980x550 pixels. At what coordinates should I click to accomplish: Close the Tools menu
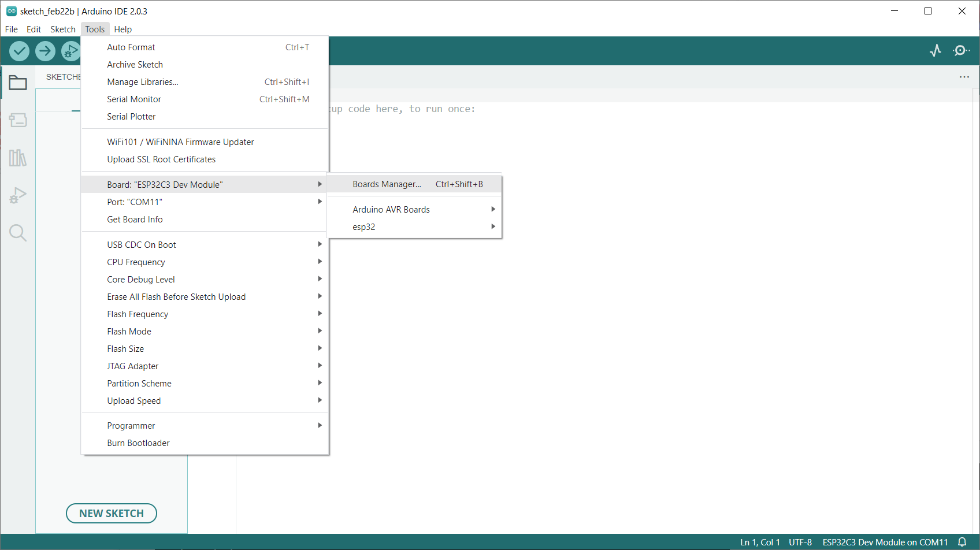95,29
